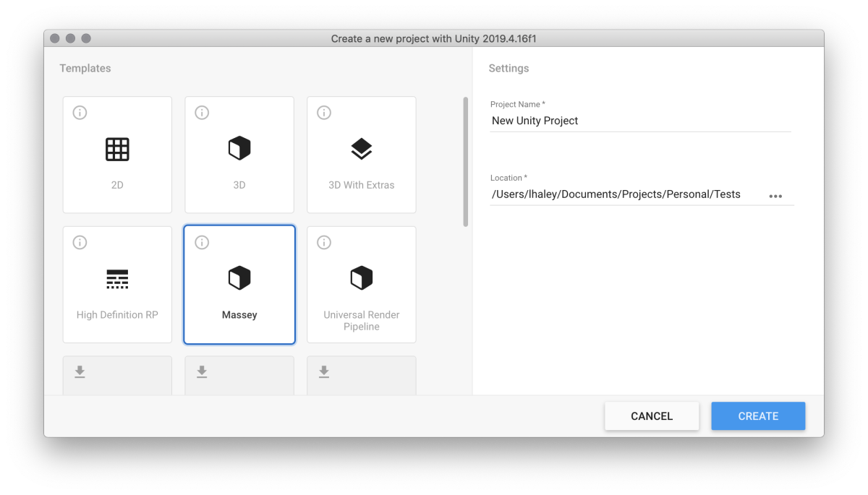
Task: Click info icon on High Definition RP
Action: pos(80,243)
